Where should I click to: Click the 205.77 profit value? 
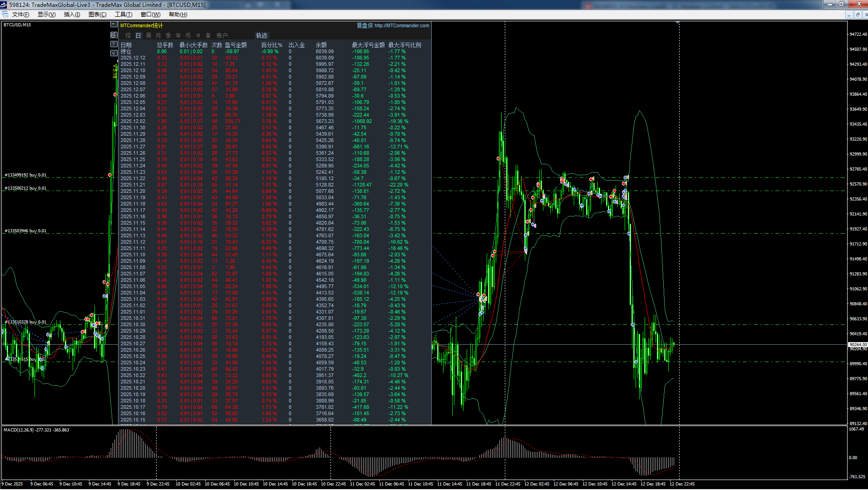point(233,121)
